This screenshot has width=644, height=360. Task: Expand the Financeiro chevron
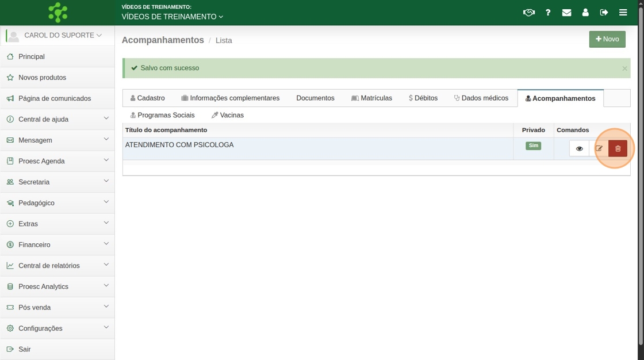pyautogui.click(x=106, y=244)
